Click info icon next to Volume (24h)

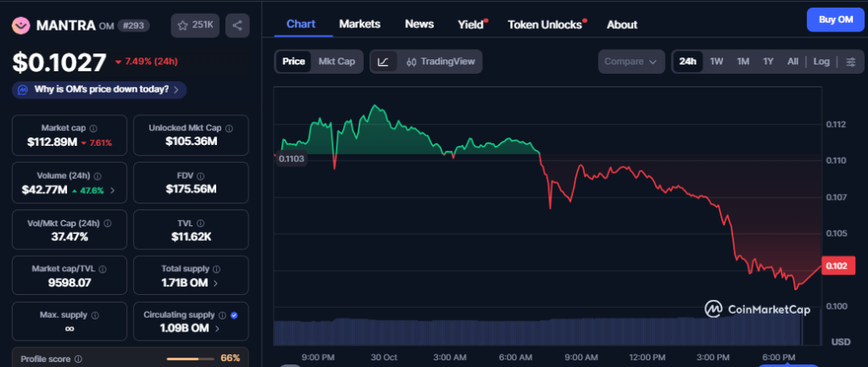(97, 176)
